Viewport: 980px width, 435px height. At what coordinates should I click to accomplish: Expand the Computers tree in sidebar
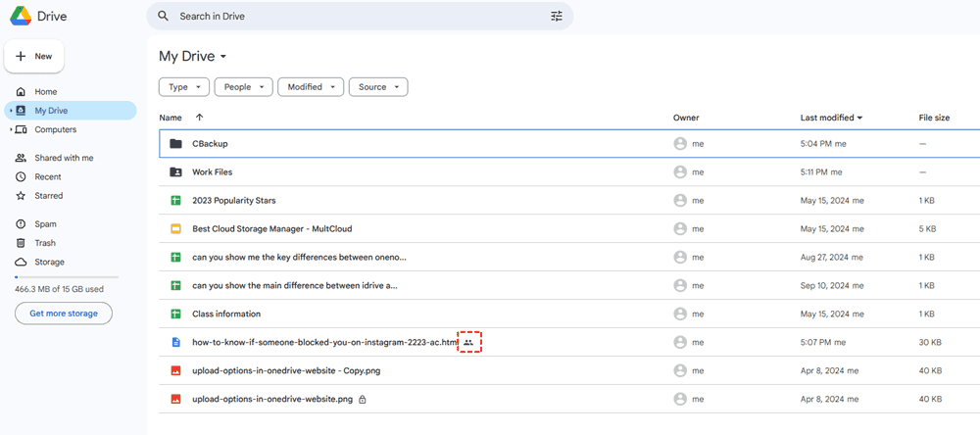[x=11, y=129]
